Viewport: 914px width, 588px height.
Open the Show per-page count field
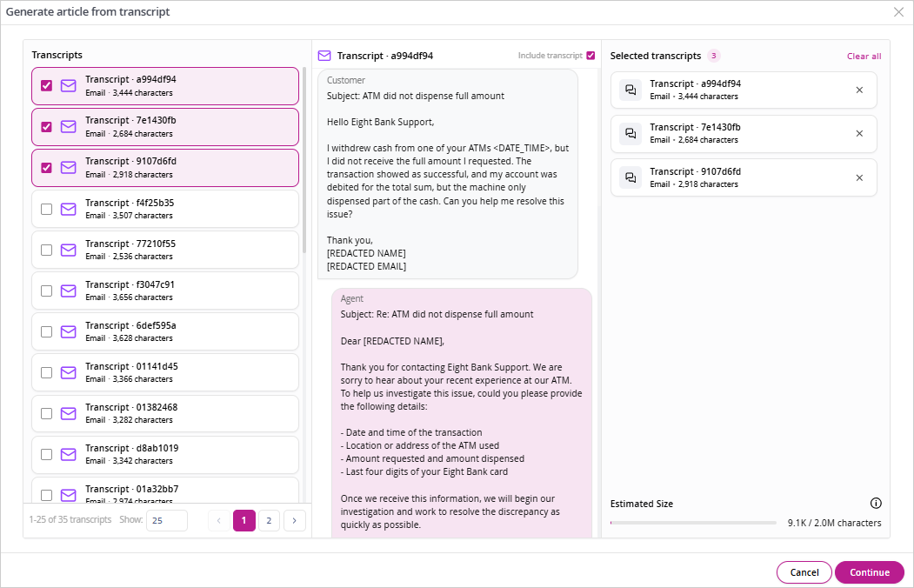pos(167,520)
